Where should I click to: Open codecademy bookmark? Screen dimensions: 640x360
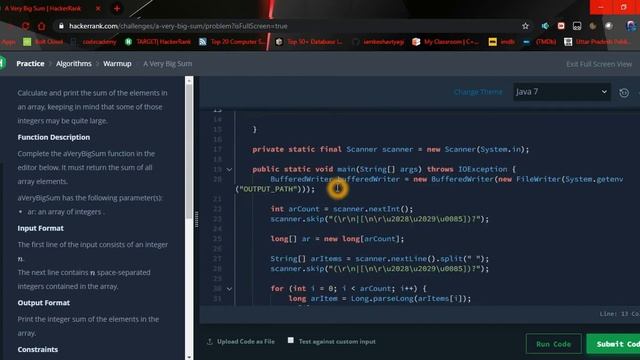(x=94, y=42)
